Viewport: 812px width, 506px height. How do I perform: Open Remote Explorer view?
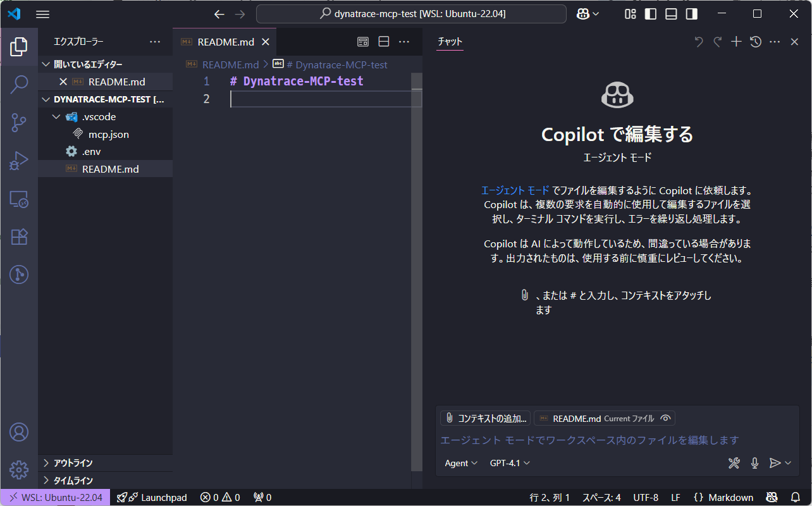[x=19, y=199]
